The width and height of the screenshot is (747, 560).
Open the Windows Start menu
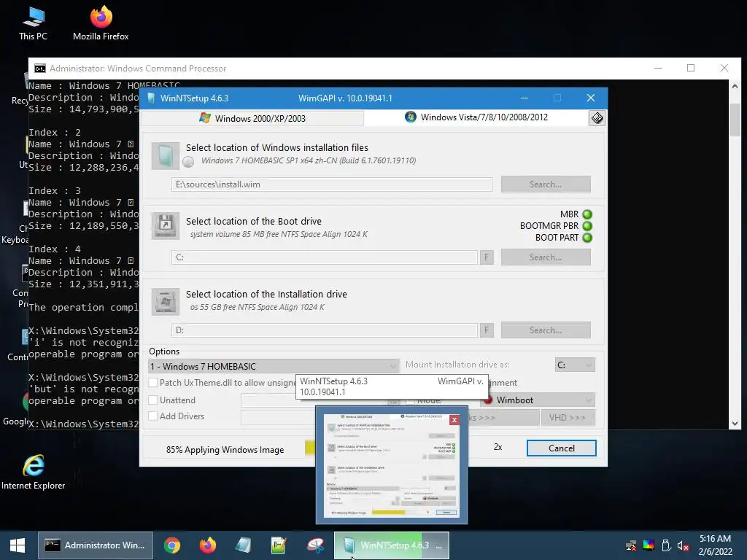(x=18, y=545)
